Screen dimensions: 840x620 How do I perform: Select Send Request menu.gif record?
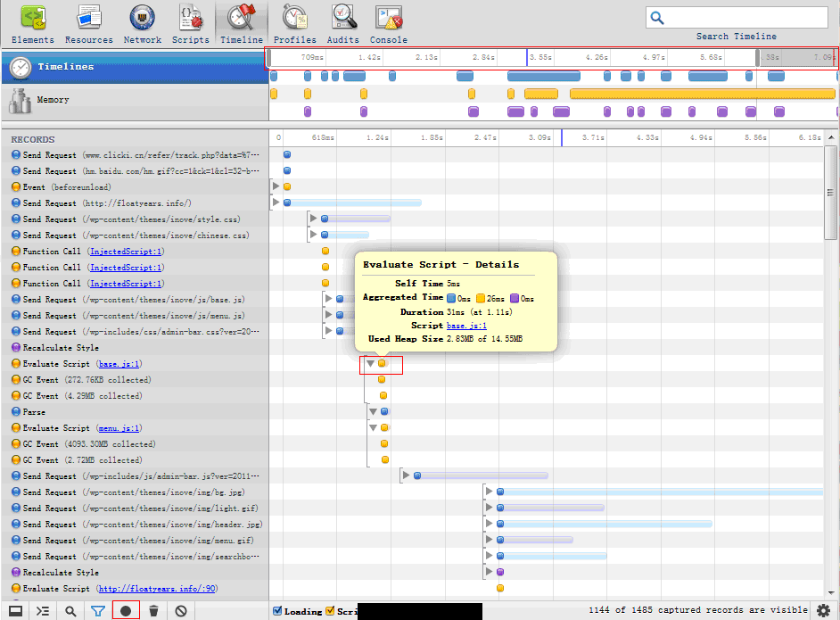pos(135,540)
